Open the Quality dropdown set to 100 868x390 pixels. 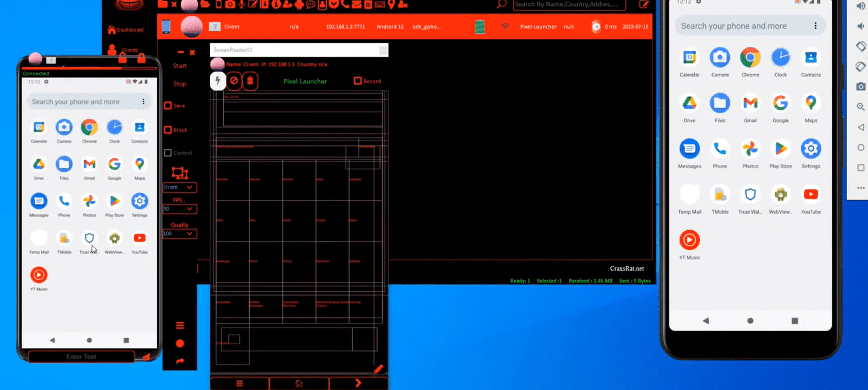(179, 234)
